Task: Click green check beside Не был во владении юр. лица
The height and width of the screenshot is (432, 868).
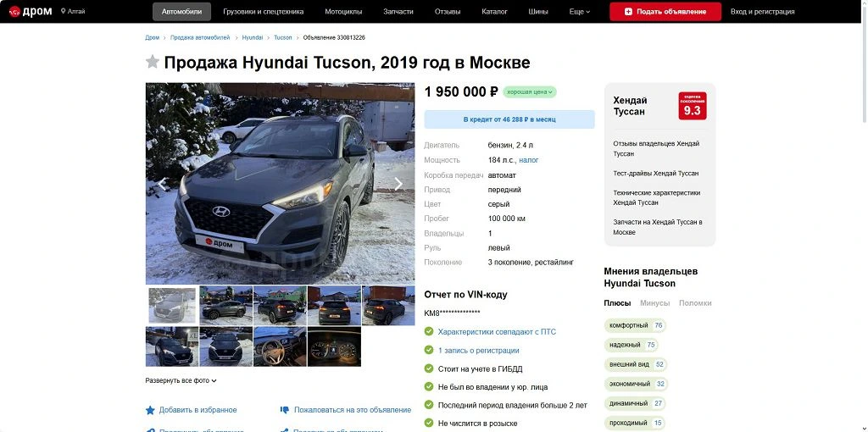Action: coord(428,386)
